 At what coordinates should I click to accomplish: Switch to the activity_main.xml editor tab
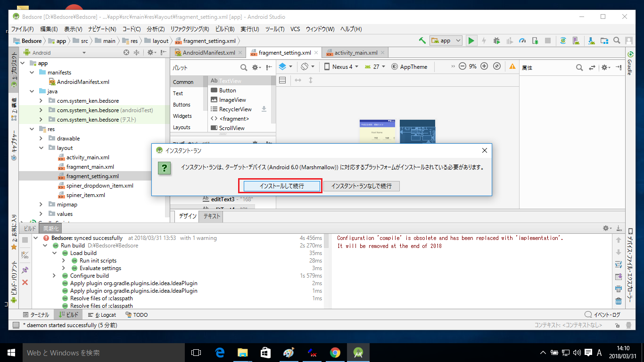[x=356, y=52]
